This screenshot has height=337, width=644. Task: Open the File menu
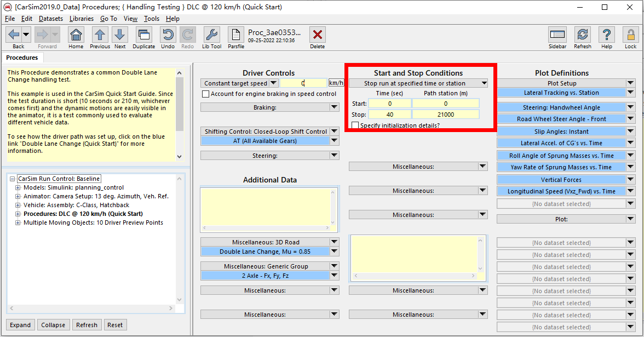coord(10,19)
